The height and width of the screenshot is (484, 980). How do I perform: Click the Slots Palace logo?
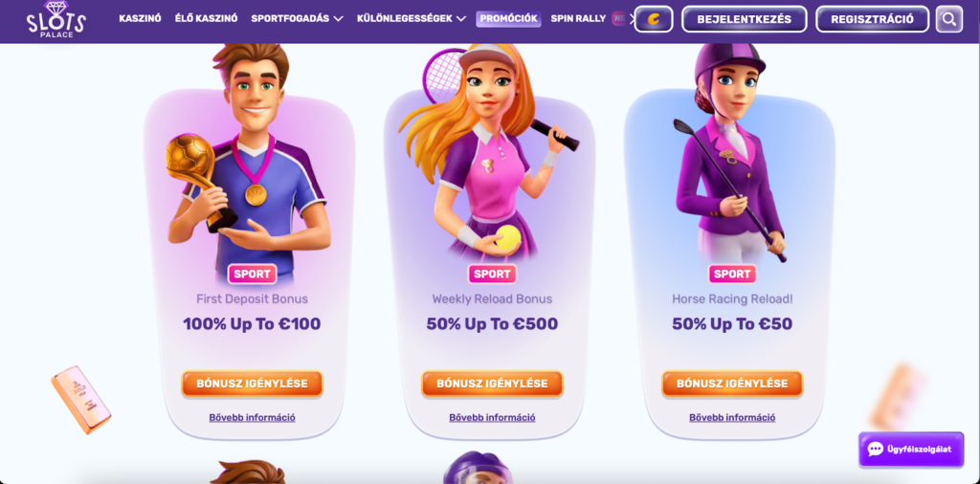coord(56,19)
